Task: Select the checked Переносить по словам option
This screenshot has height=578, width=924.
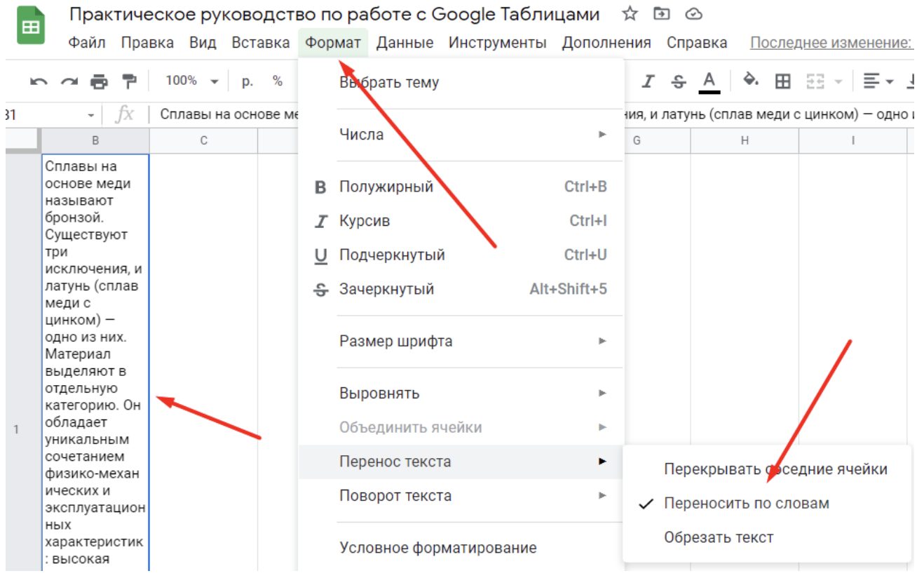Action: [x=767, y=504]
